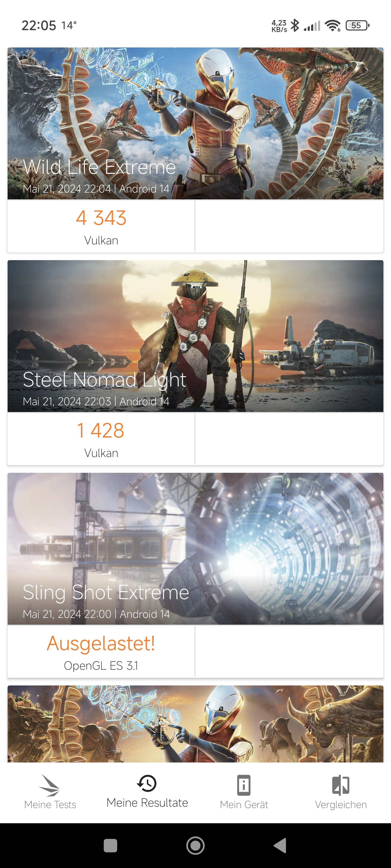Tap the recent apps square button
Image resolution: width=391 pixels, height=868 pixels.
click(x=110, y=846)
